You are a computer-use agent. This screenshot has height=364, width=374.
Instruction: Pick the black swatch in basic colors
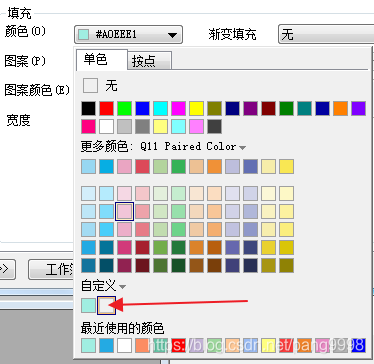[x=88, y=109]
